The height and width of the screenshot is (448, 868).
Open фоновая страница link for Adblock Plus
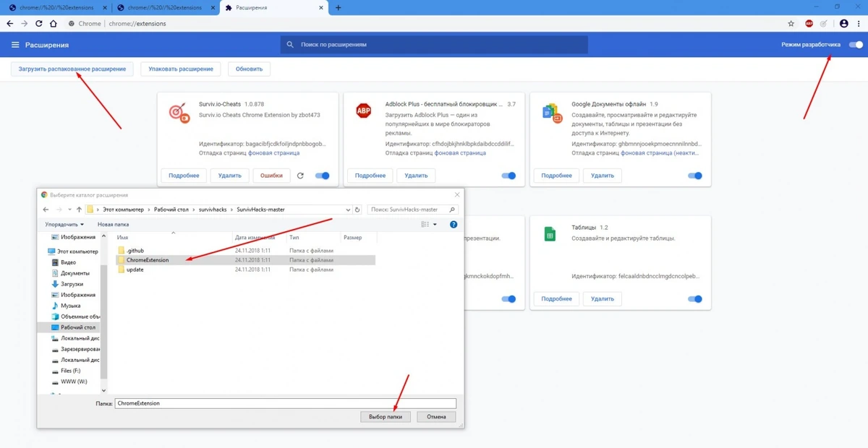[x=460, y=153]
